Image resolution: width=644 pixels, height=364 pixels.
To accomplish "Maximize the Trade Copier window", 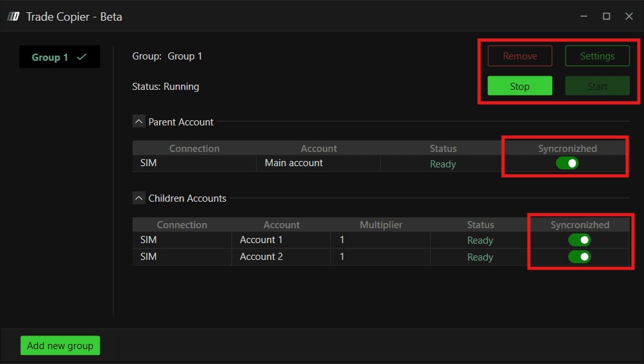I will tap(606, 16).
